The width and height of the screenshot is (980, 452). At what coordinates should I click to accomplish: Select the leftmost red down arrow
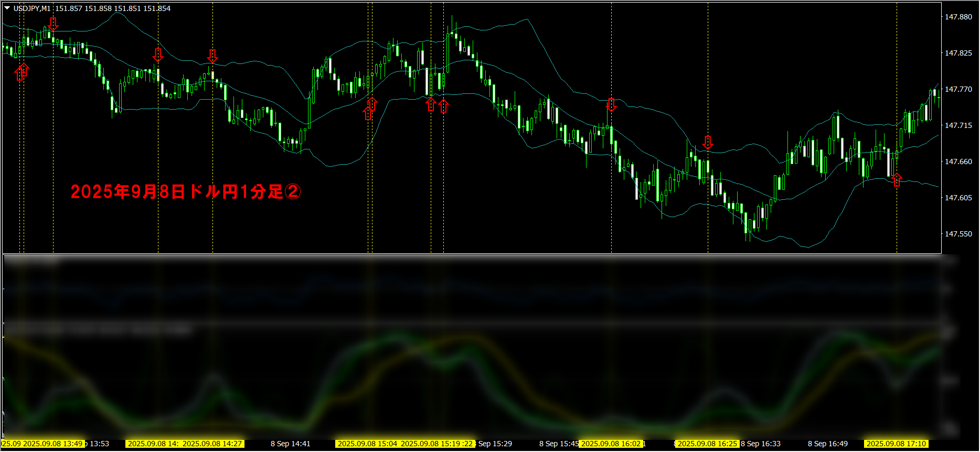point(53,24)
